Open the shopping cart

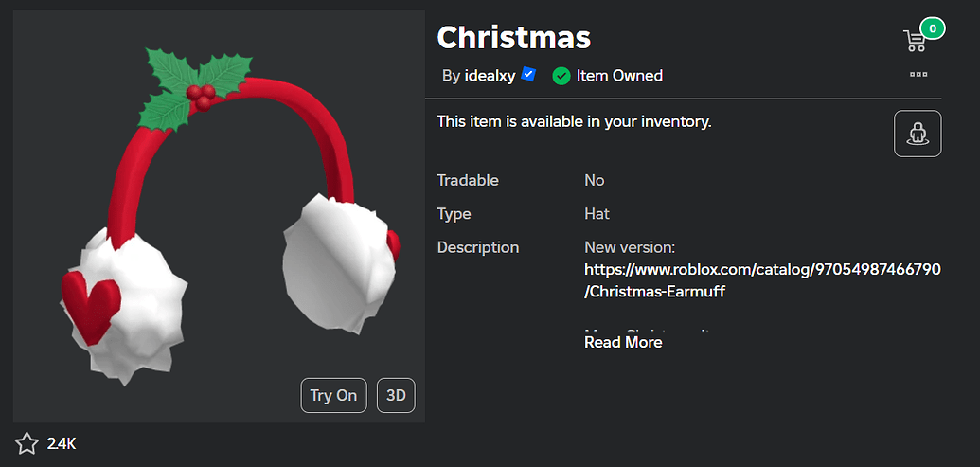[x=915, y=41]
